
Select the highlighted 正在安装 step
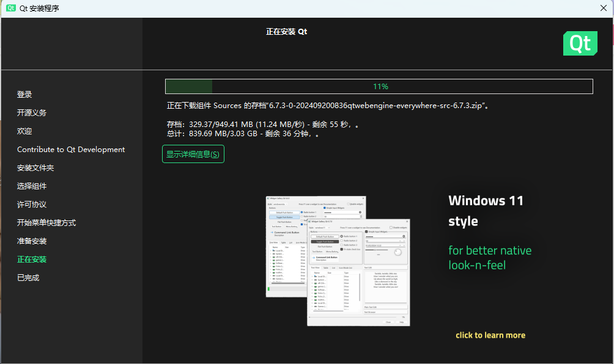coord(32,260)
